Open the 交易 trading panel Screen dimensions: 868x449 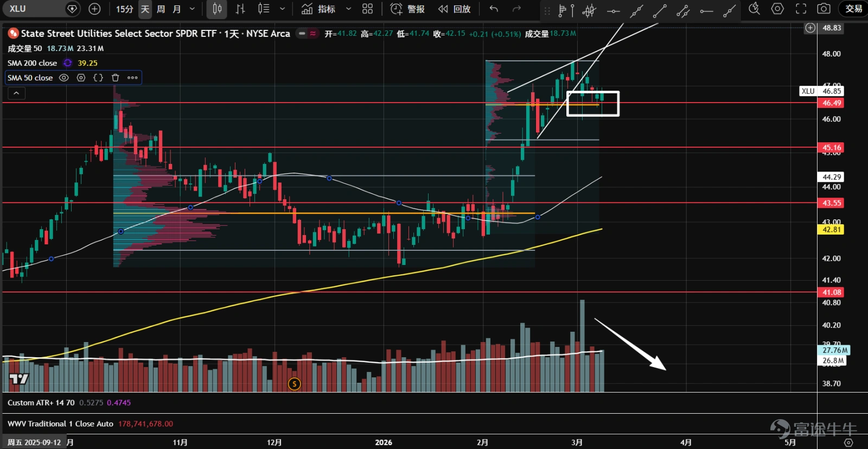[x=853, y=9]
